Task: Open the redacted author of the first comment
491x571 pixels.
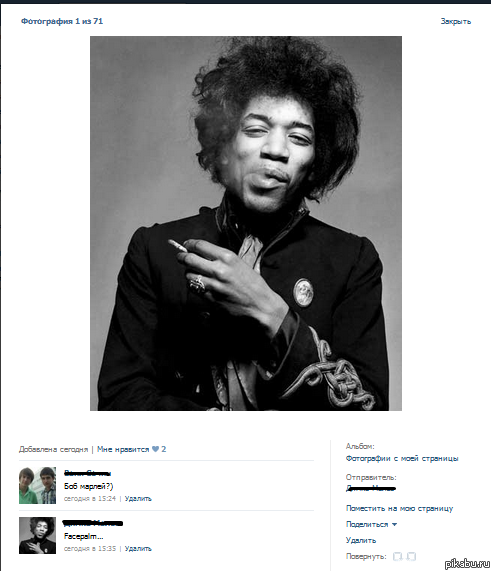Action: point(87,473)
